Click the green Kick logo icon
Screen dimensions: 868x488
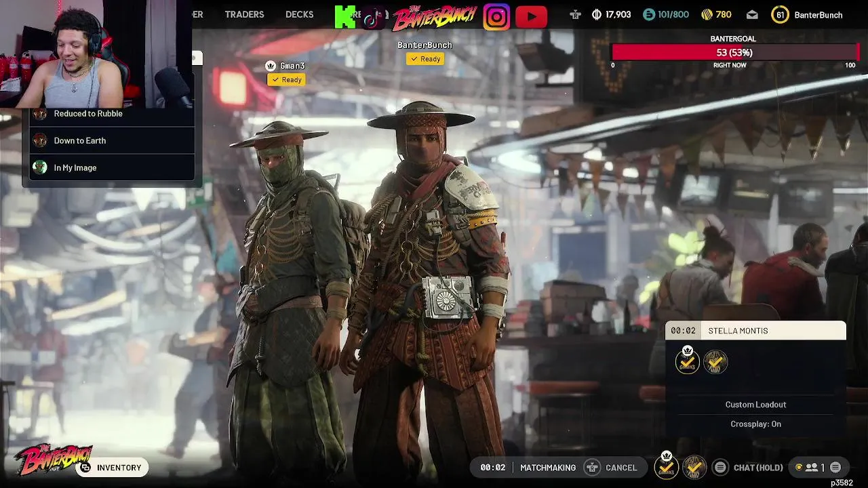(x=344, y=16)
